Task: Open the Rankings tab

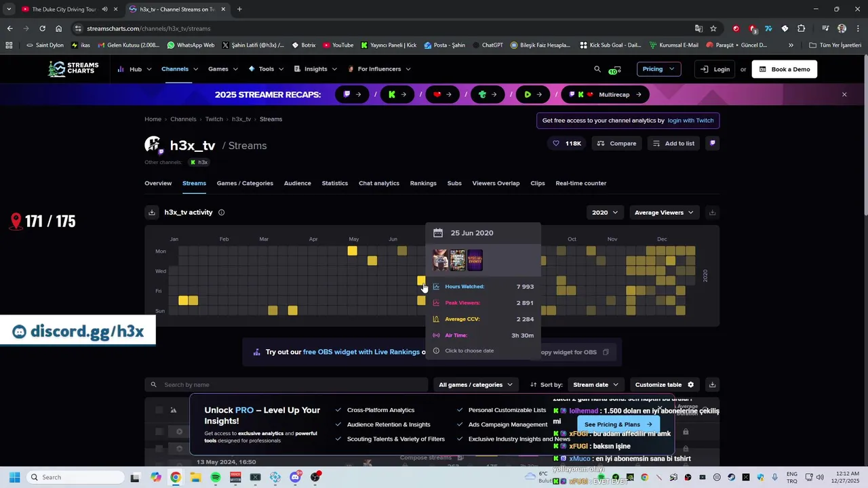Action: (423, 183)
